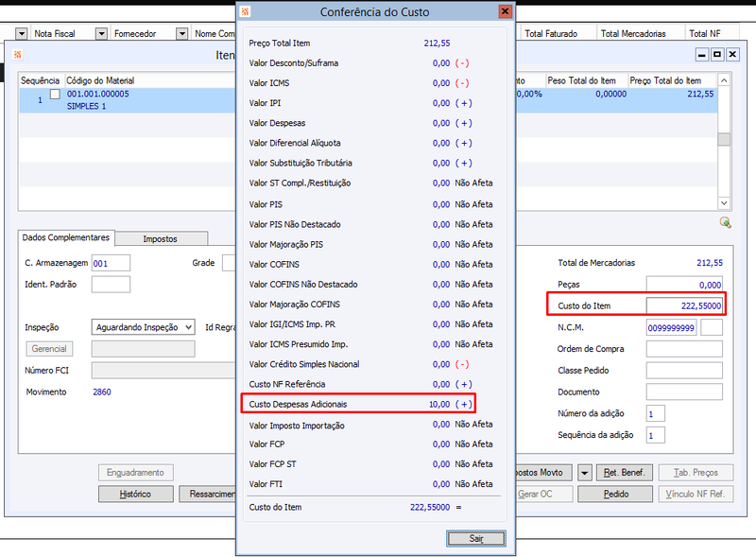The width and height of the screenshot is (756, 557).
Task: Click the Histórico button
Action: pos(135,495)
